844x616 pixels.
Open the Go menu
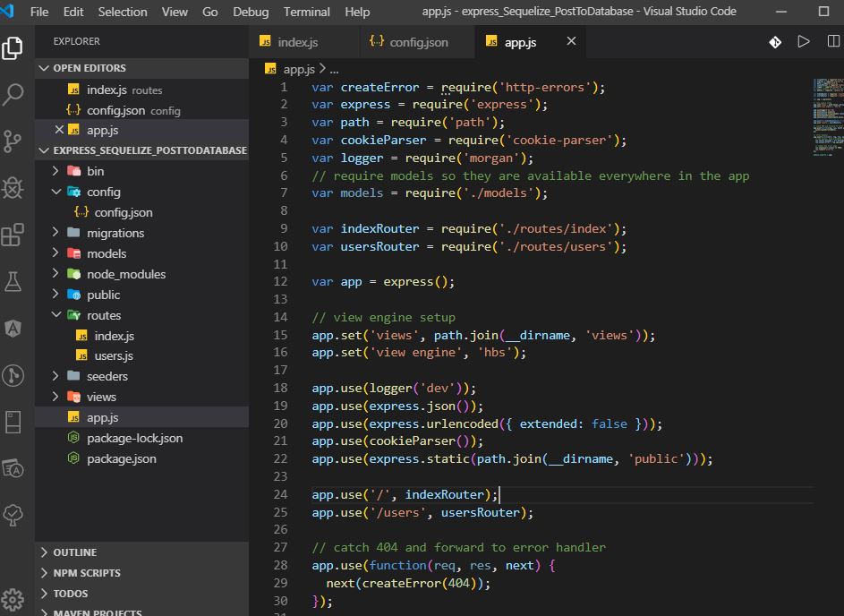pos(210,12)
